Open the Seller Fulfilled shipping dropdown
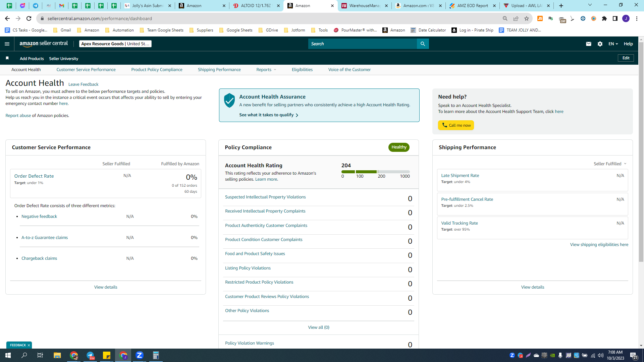The image size is (644, 362). coord(610,164)
